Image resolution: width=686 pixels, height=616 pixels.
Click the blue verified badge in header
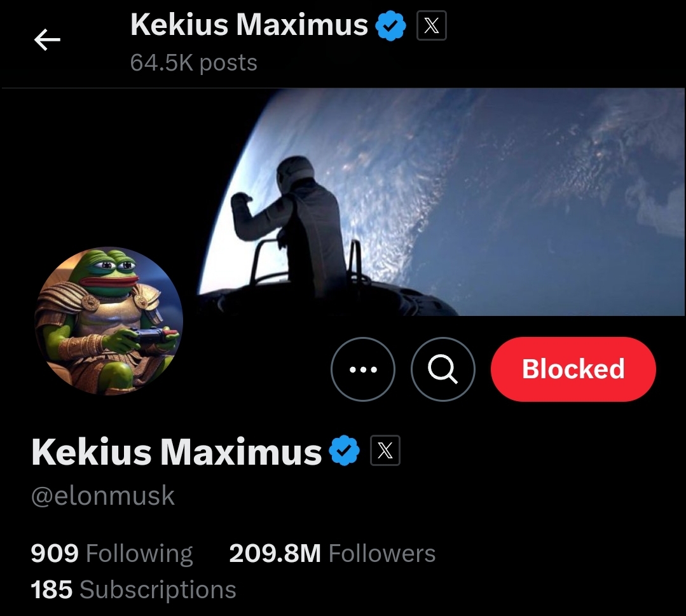pos(390,26)
